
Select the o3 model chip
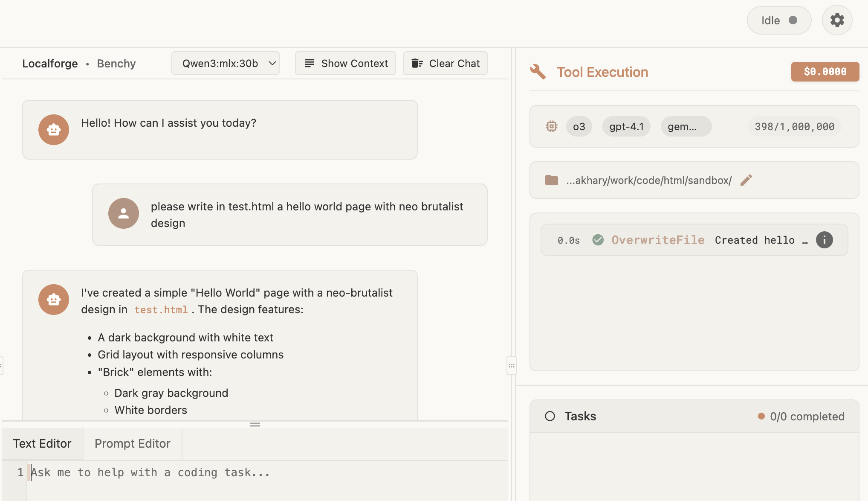coord(579,126)
